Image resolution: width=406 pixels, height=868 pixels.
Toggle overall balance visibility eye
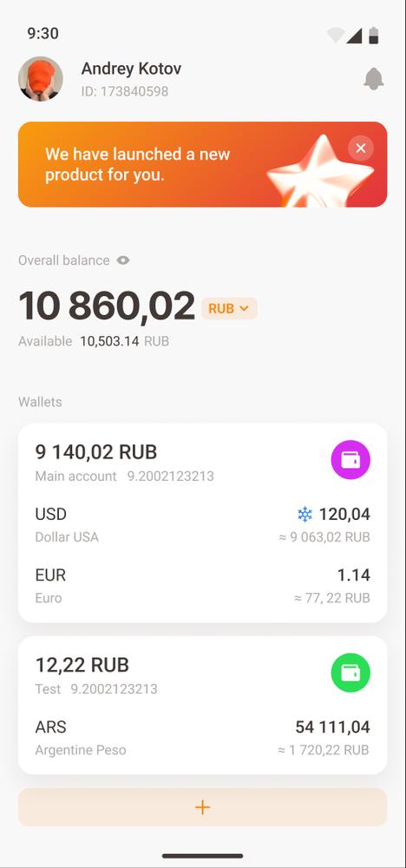tap(123, 260)
